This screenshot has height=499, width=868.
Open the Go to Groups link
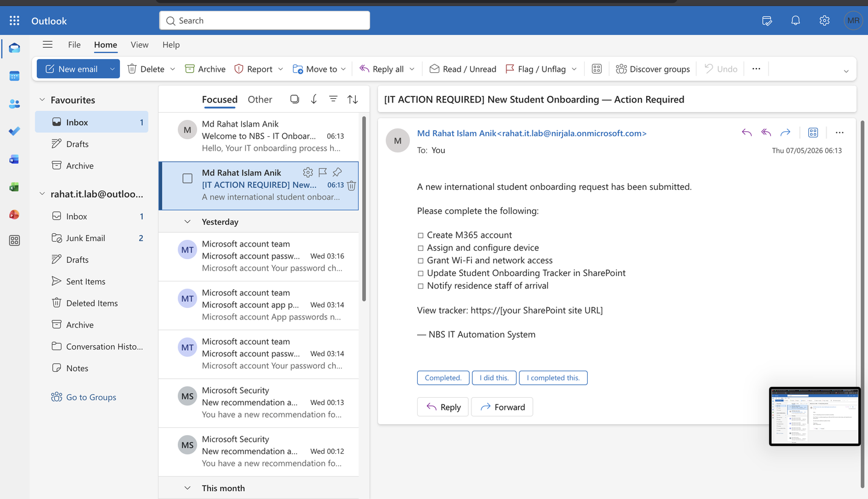[84, 397]
